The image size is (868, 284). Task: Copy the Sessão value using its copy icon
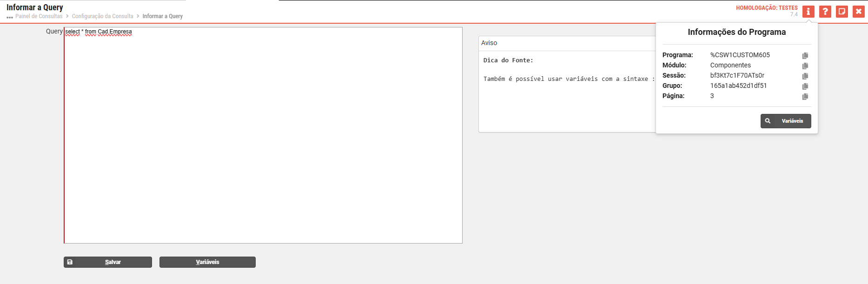(805, 76)
